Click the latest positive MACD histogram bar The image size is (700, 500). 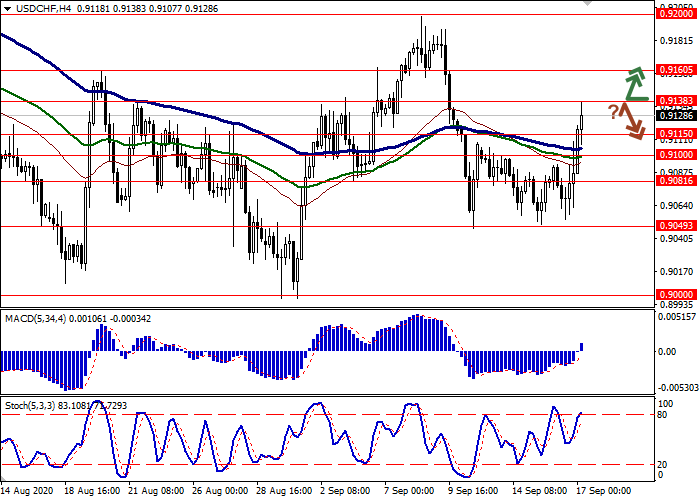583,347
